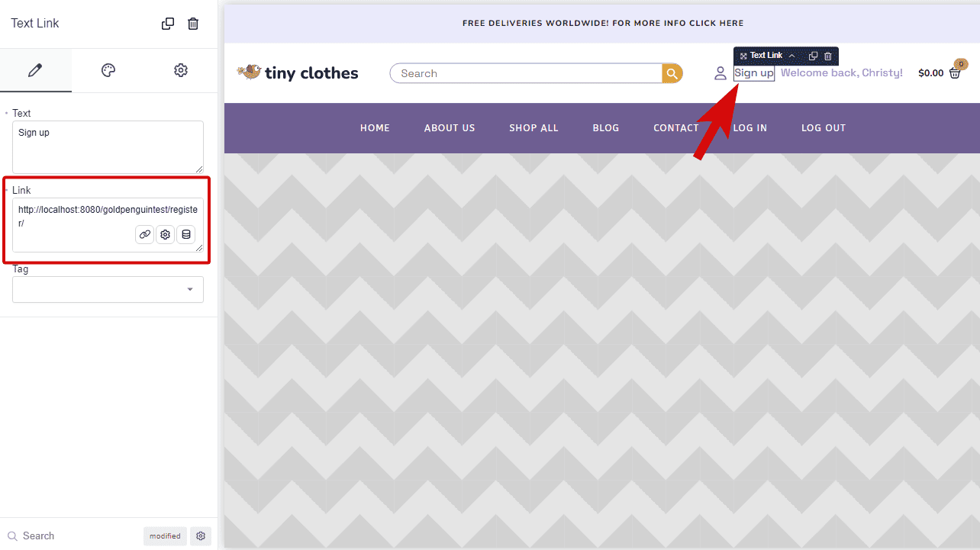The width and height of the screenshot is (980, 550).
Task: Click 'Welcome back, Christy!' text
Action: (x=842, y=73)
